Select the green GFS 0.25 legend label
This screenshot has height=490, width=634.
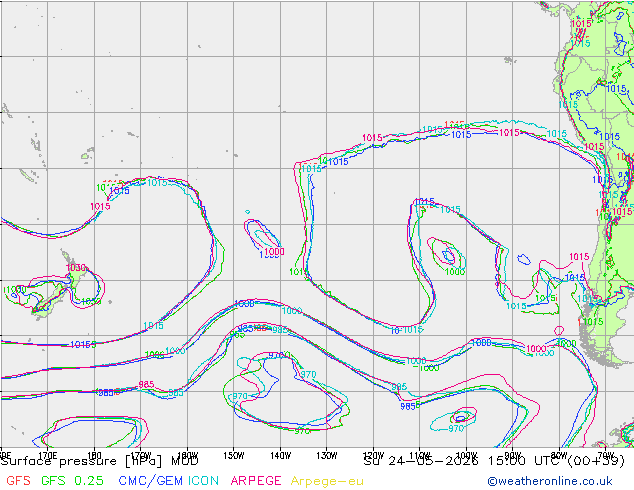[x=72, y=481]
